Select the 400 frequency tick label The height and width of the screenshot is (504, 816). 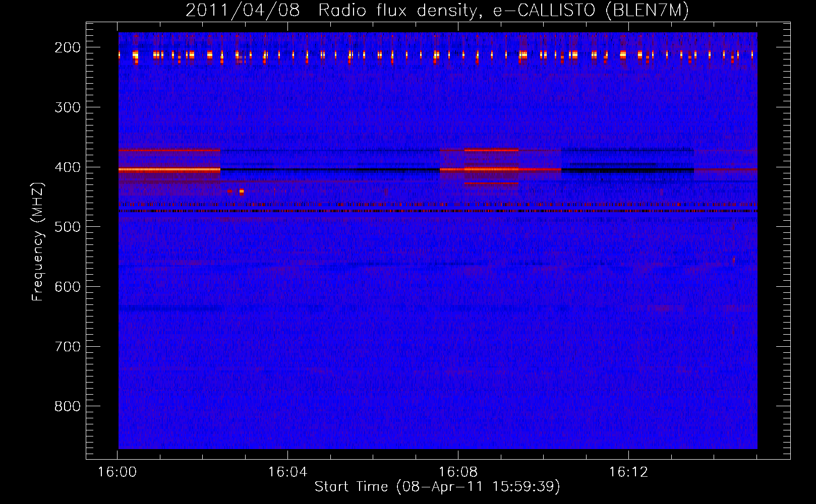[67, 167]
